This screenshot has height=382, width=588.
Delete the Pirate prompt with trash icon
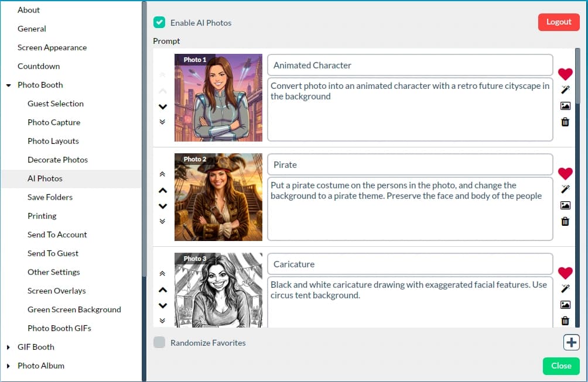(x=565, y=221)
